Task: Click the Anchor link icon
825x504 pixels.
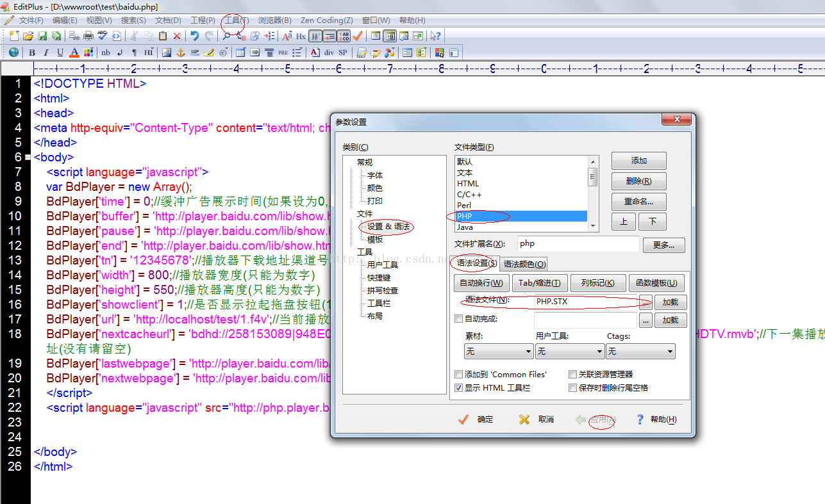Action: pos(180,52)
